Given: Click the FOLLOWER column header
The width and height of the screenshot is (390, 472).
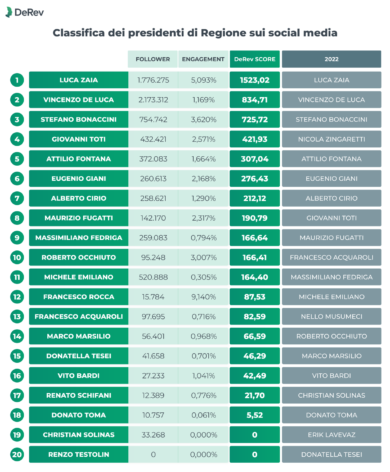Looking at the screenshot, I should click(153, 59).
